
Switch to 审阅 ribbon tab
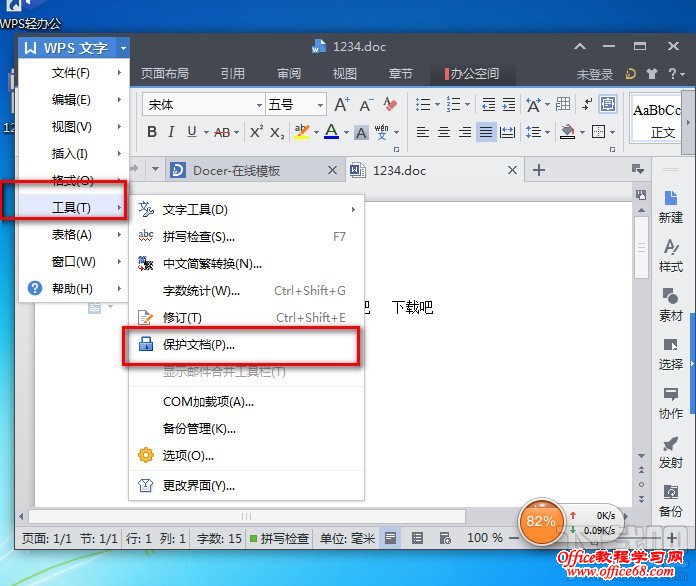(289, 74)
